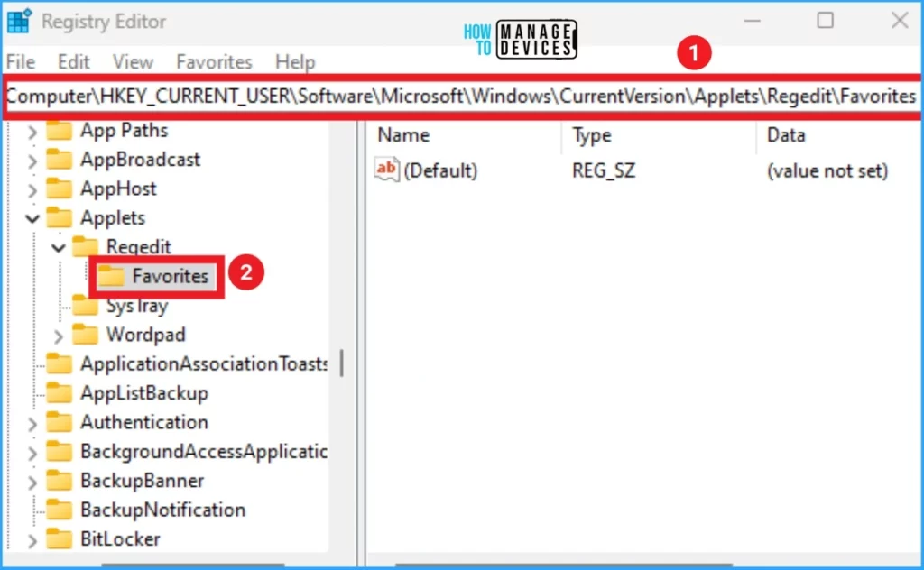
Task: Click the AppBroadcast folder icon
Action: click(59, 159)
